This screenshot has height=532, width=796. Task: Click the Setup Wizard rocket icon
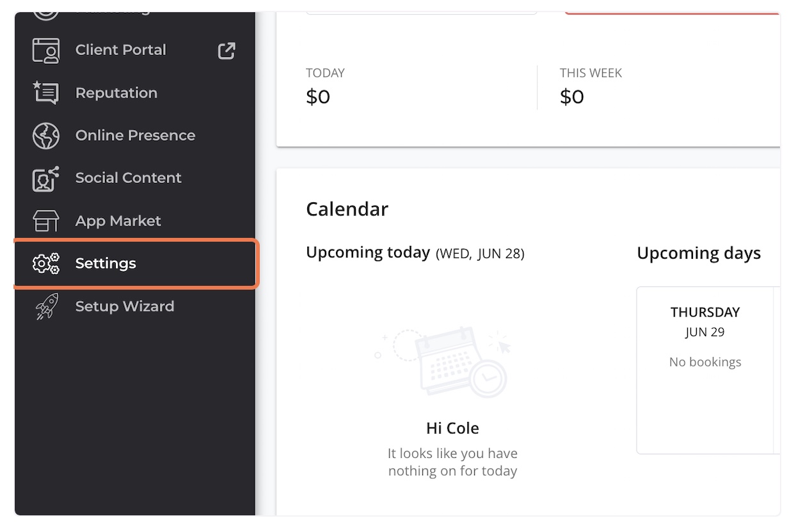[x=45, y=306]
